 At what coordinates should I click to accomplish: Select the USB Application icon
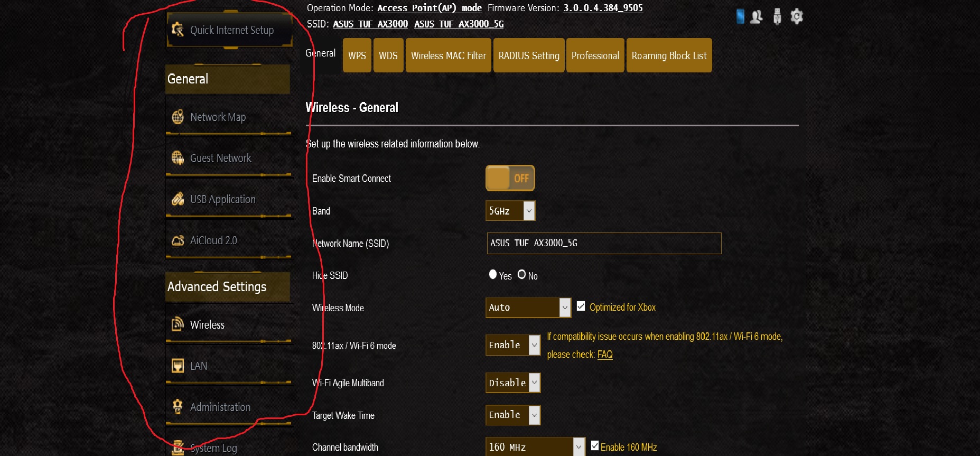pos(178,199)
